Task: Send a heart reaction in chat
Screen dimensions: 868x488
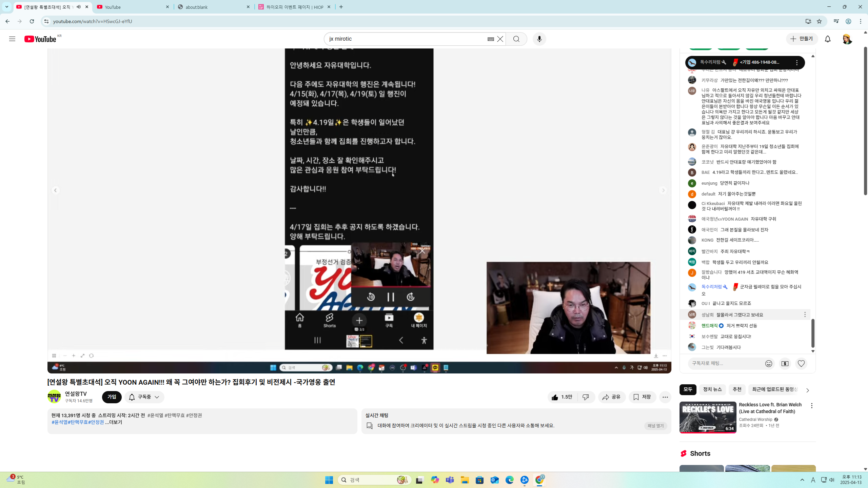Action: point(801,364)
